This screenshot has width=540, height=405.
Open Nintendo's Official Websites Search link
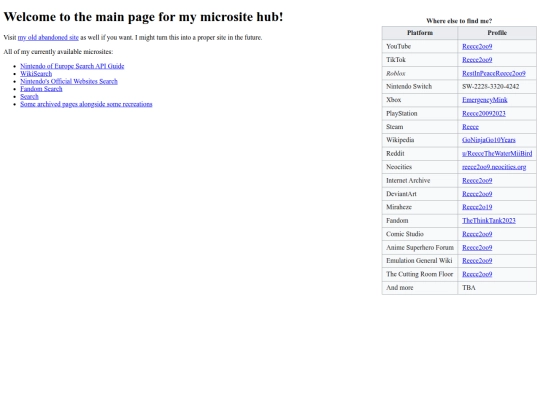69,81
